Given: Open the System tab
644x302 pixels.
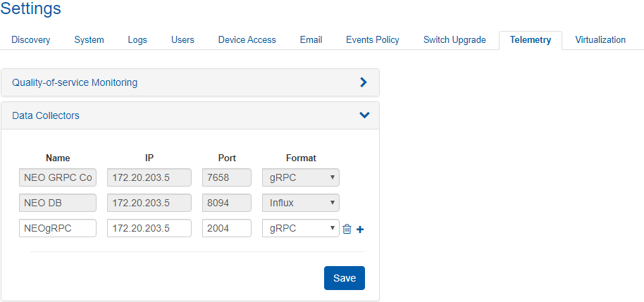Looking at the screenshot, I should [x=89, y=40].
